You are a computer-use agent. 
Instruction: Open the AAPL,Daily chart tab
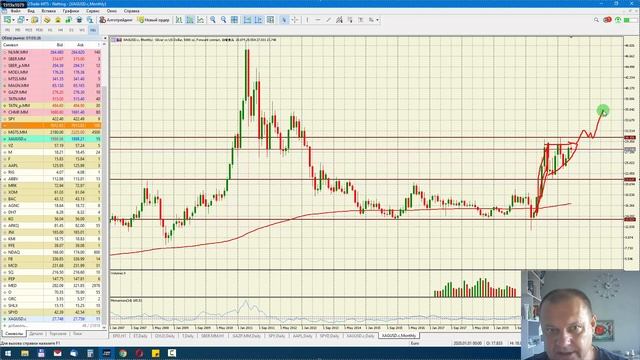[x=302, y=336]
